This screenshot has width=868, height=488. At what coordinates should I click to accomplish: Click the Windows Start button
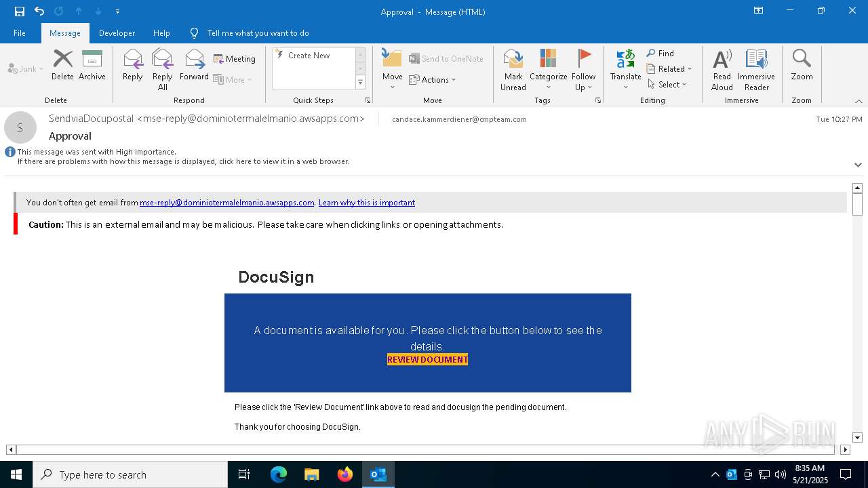click(x=16, y=474)
